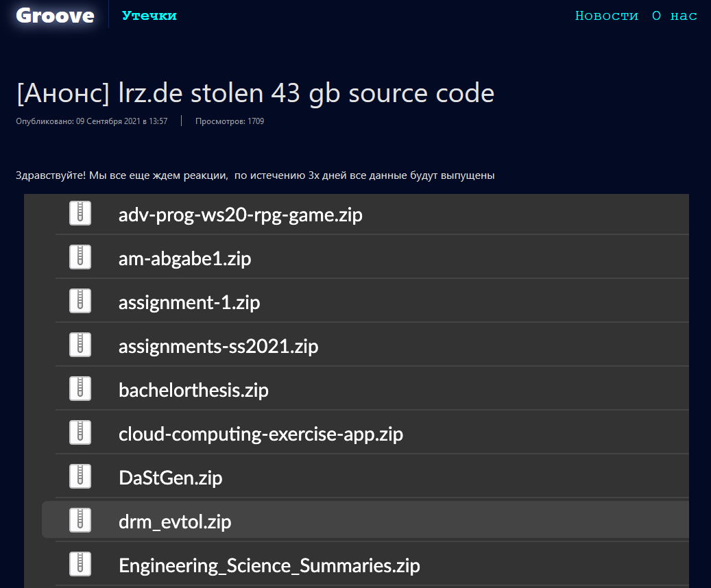Viewport: 711px width, 588px height.
Task: Open the Утечки section
Action: 149,15
